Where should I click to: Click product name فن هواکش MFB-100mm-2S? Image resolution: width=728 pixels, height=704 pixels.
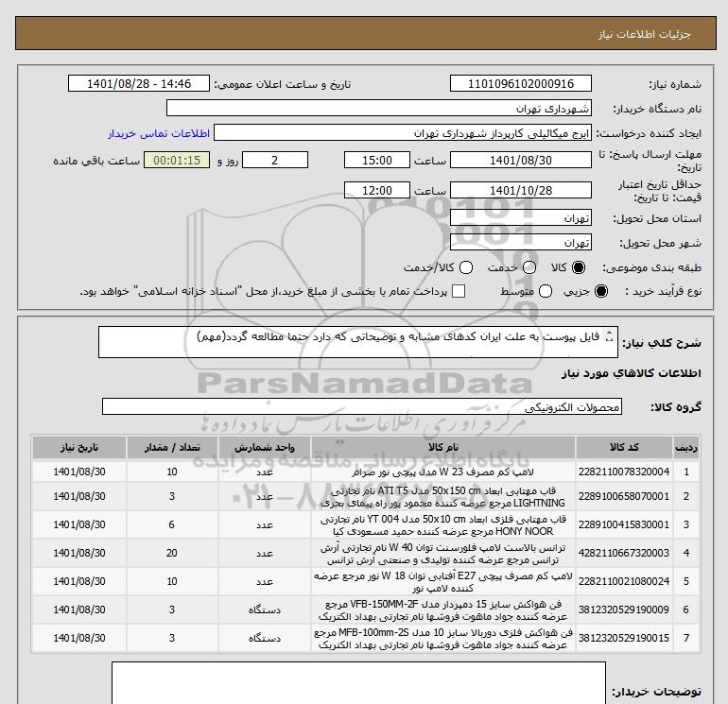[x=443, y=638]
